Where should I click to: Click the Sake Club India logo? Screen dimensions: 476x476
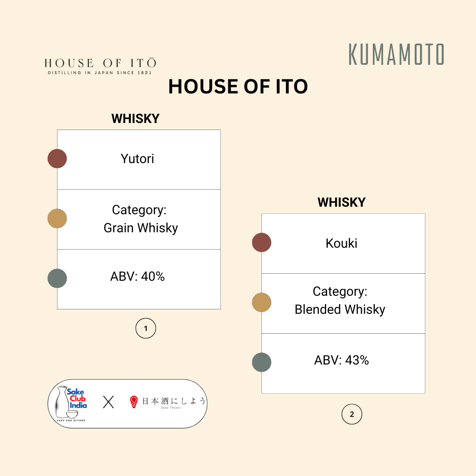(70, 403)
